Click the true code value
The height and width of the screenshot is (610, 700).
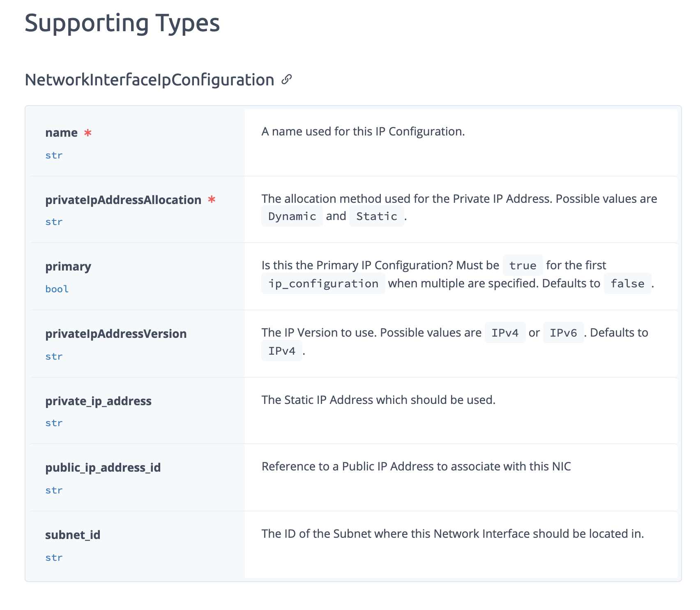(523, 266)
